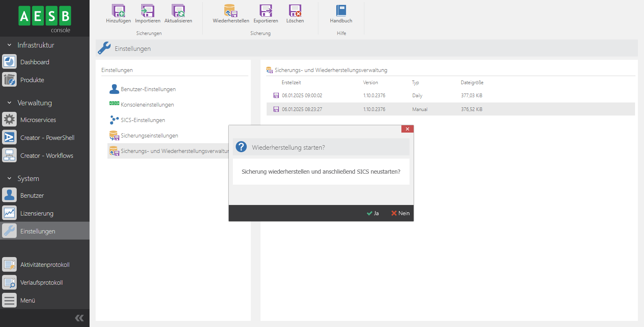The height and width of the screenshot is (327, 644).
Task: Collapse the Infrastruktur sidebar section
Action: [9, 45]
